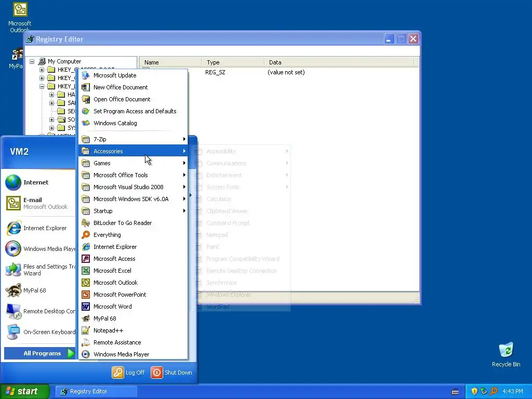This screenshot has width=532, height=399.
Task: Open Remote Desktop Connection in start menu
Action: coord(39,311)
